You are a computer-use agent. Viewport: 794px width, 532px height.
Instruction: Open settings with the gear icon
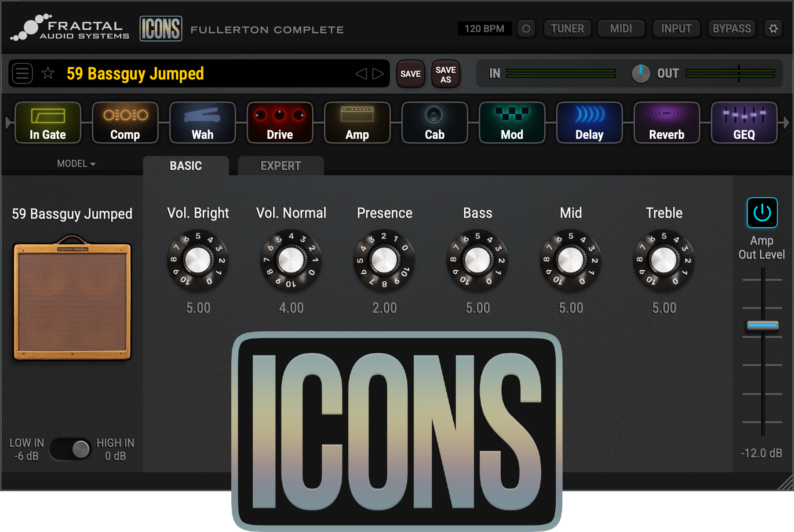(x=773, y=29)
